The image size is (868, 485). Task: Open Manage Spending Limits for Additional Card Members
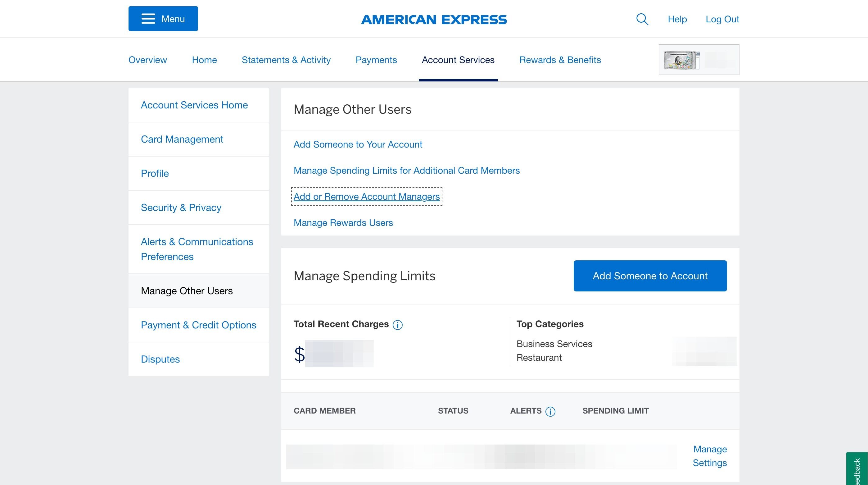click(406, 170)
